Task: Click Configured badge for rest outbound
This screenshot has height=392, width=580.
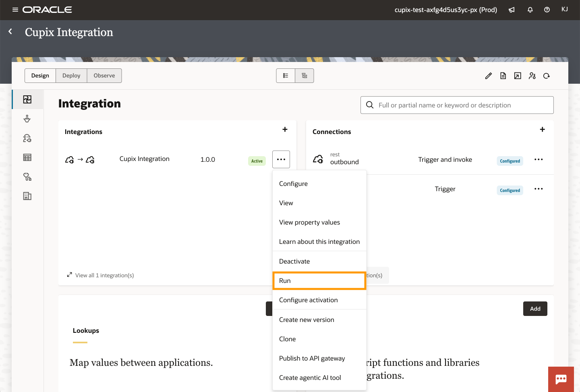Action: coord(510,161)
